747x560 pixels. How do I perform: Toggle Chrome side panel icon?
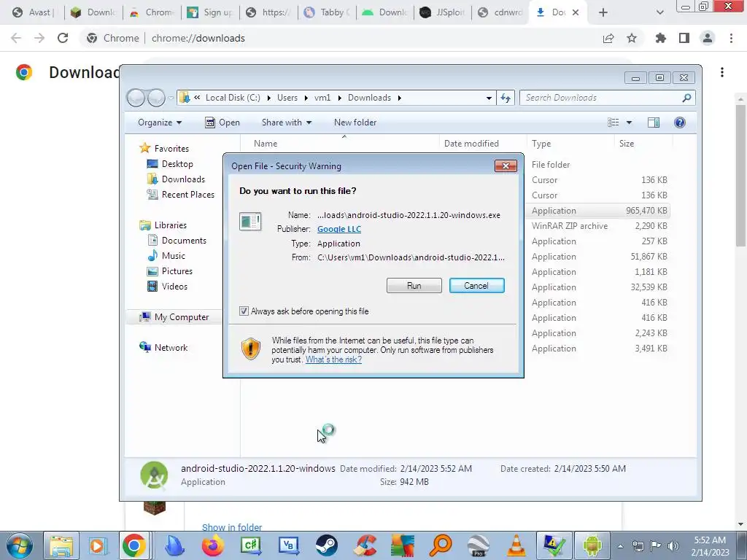pos(684,38)
